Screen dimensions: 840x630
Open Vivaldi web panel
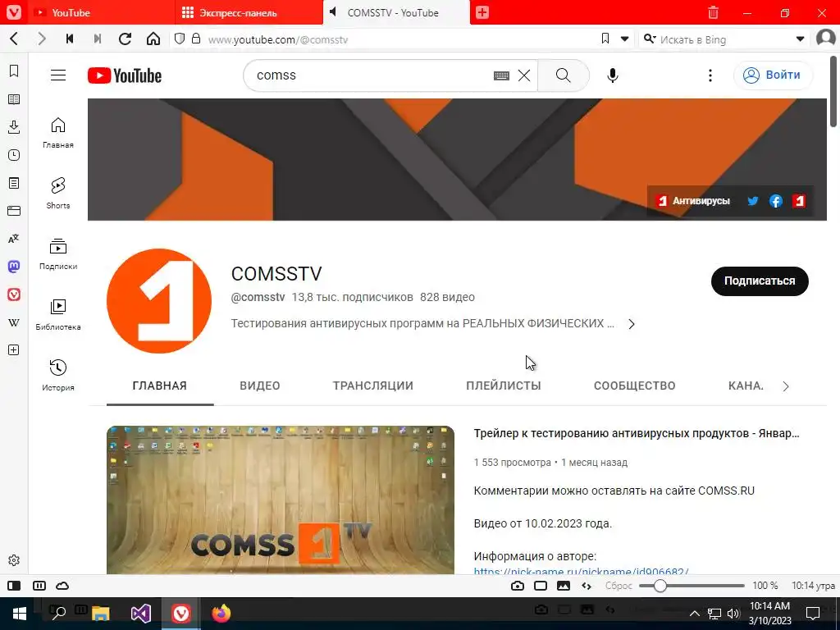(x=14, y=294)
